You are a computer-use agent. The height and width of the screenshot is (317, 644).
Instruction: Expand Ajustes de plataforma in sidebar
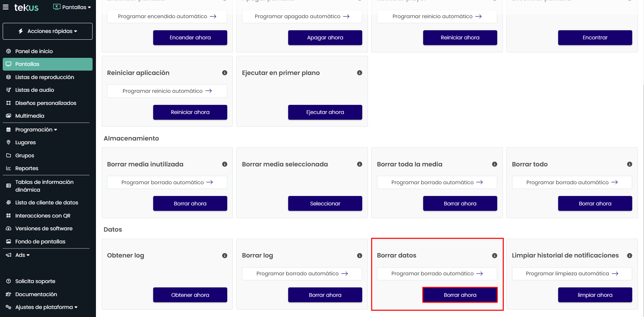click(x=46, y=307)
